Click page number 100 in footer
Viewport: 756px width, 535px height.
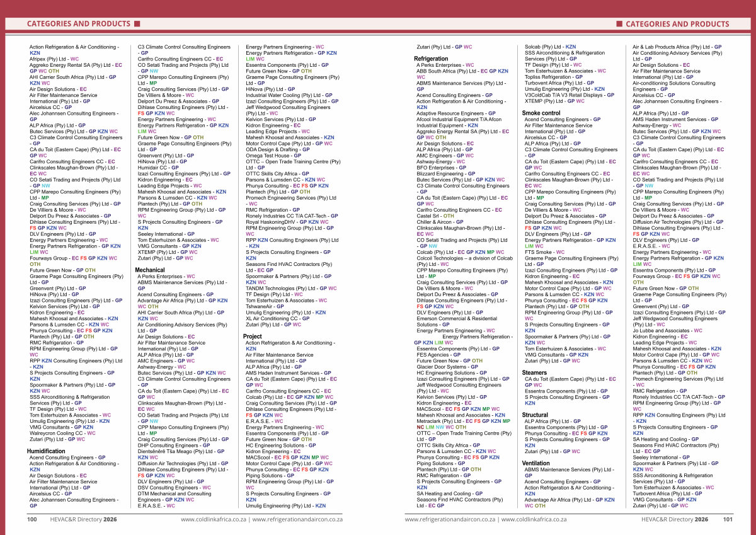(x=31, y=520)
